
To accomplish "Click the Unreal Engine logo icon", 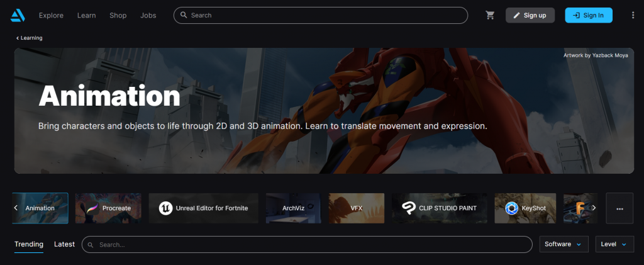I will pos(165,208).
